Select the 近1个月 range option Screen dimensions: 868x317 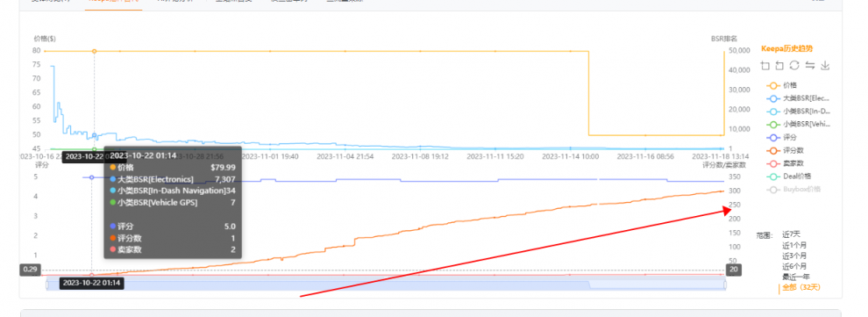tap(793, 245)
